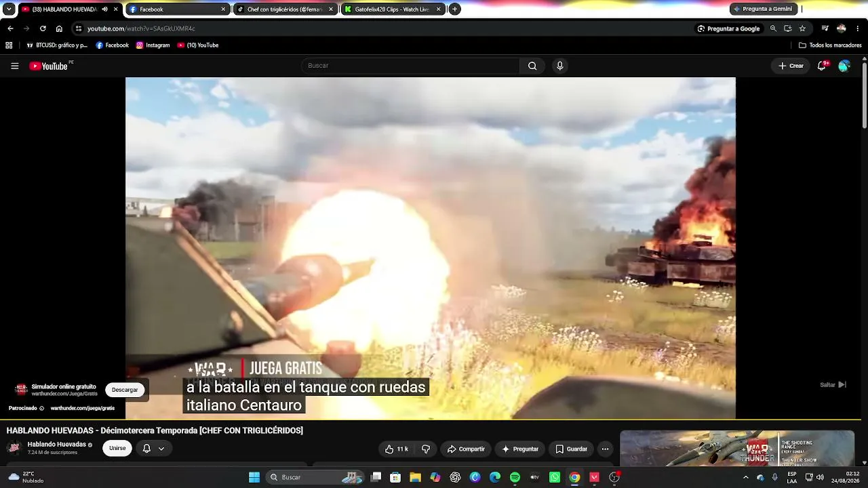Open the Hablando Huevadas channel name
Viewport: 868px width, 488px height.
(57, 445)
